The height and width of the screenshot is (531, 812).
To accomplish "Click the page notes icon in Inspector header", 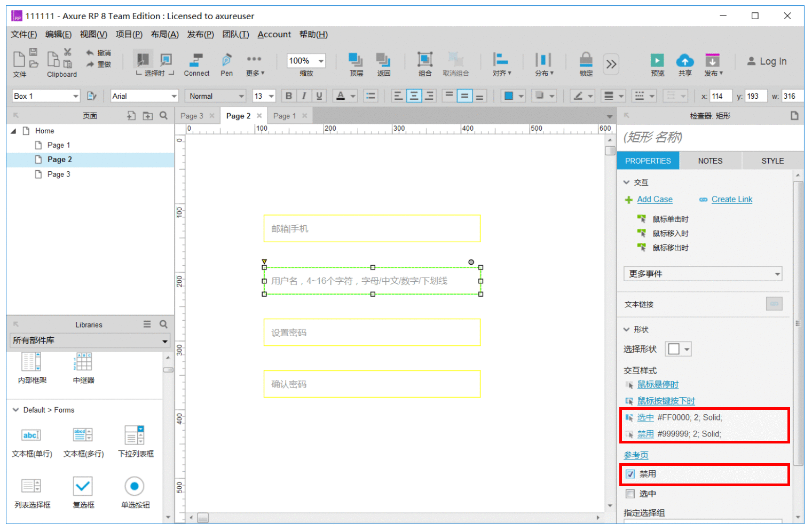I will (x=794, y=115).
